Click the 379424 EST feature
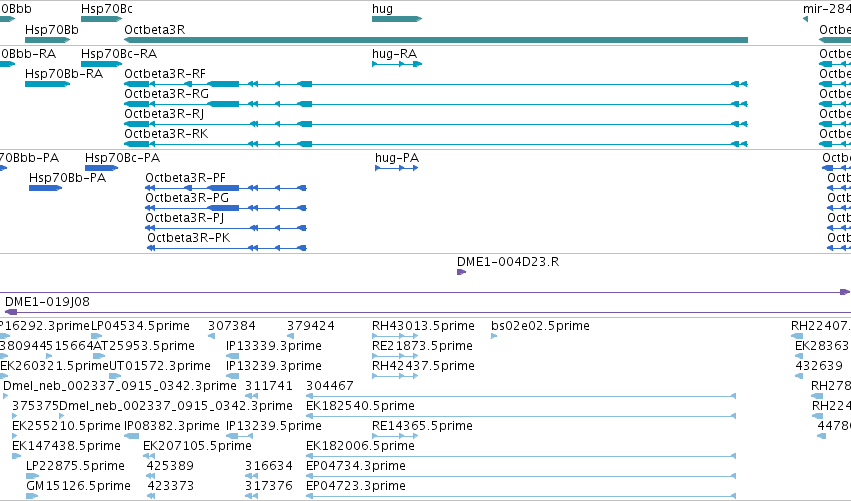 pos(290,336)
